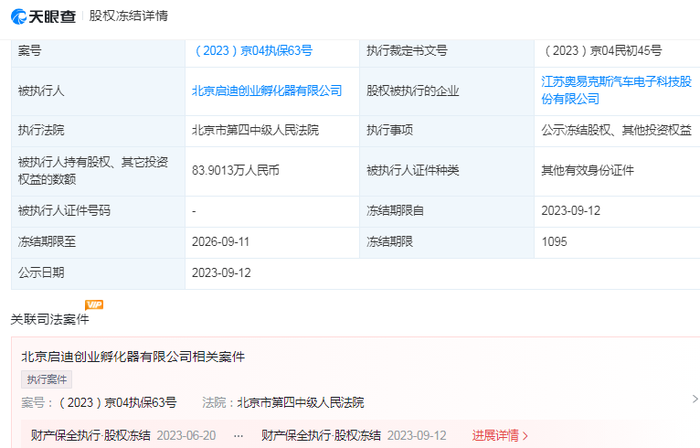Viewport: 700px width, 448px height.
Task: Open 北京启迪创业孵化器有限公司 company link
Action: click(267, 91)
